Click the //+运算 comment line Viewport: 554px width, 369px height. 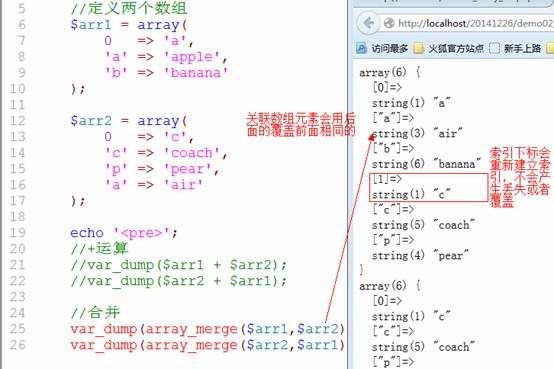pyautogui.click(x=99, y=249)
